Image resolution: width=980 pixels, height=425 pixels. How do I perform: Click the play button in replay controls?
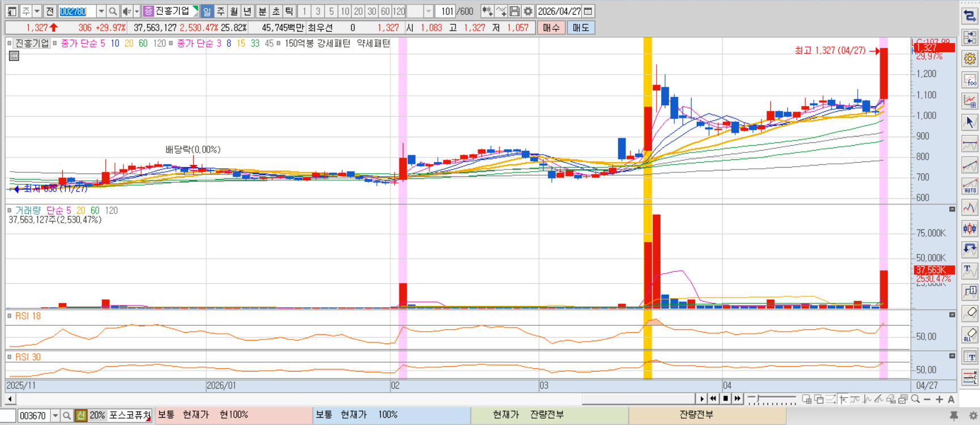pos(702,399)
